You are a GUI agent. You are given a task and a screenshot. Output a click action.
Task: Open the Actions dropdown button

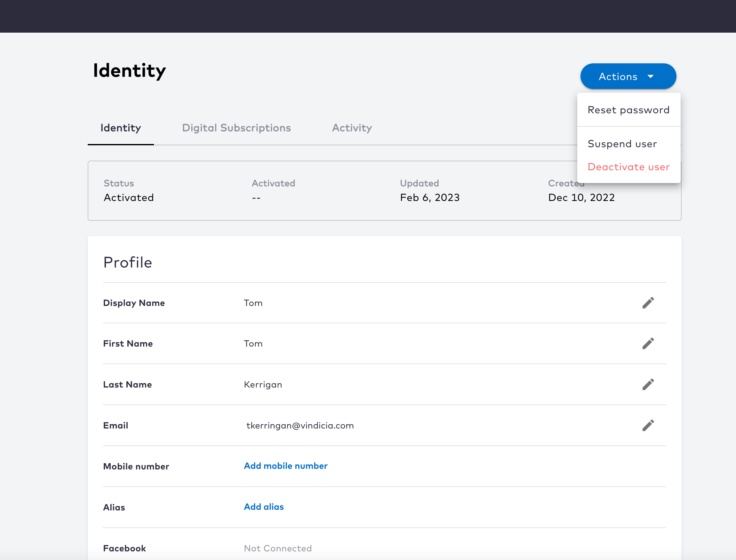628,76
